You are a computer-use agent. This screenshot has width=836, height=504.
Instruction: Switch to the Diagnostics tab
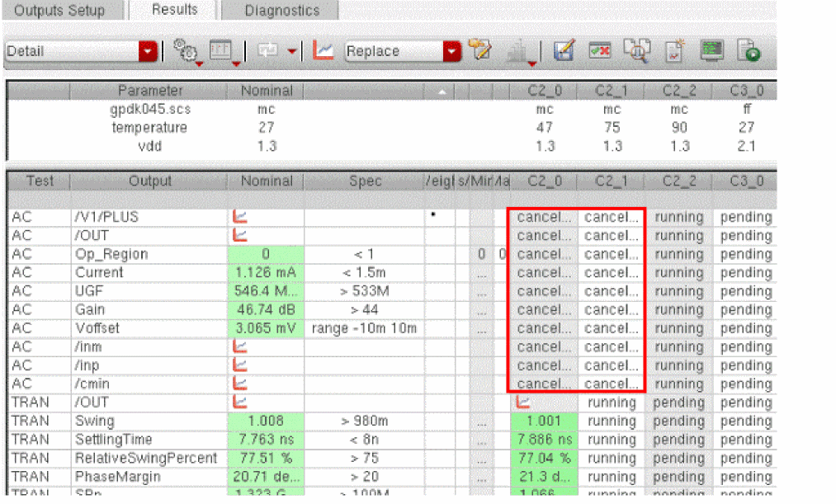pos(281,11)
